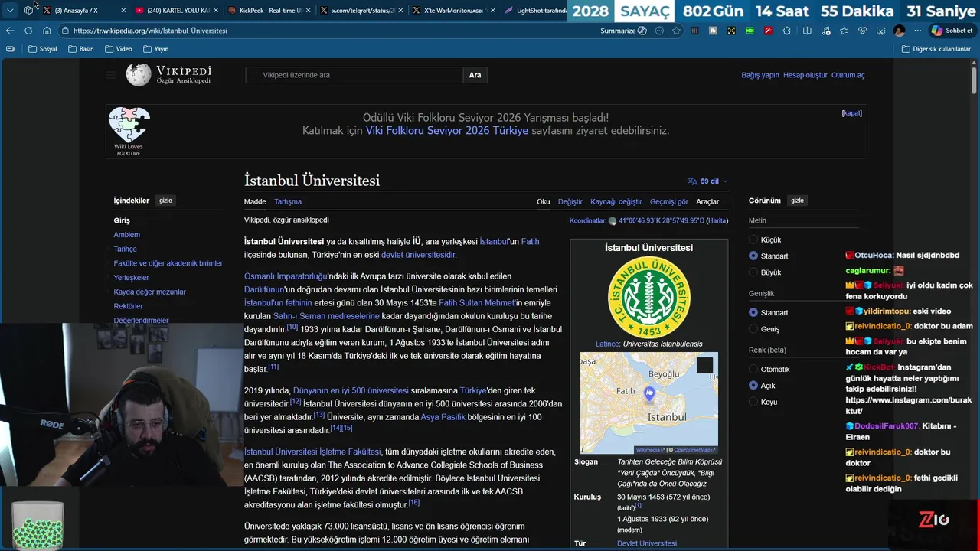Click the Vikipedi search input field
The image size is (980, 551).
click(x=354, y=75)
